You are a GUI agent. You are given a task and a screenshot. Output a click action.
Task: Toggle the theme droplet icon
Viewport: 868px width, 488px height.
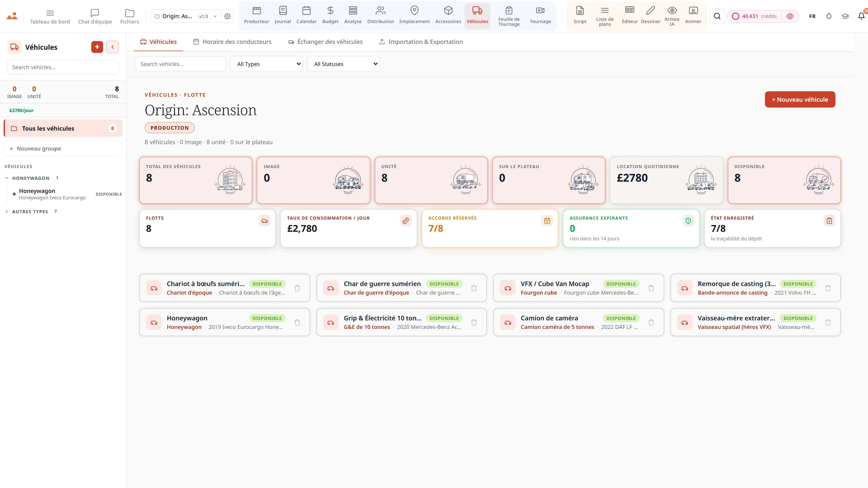pyautogui.click(x=829, y=16)
